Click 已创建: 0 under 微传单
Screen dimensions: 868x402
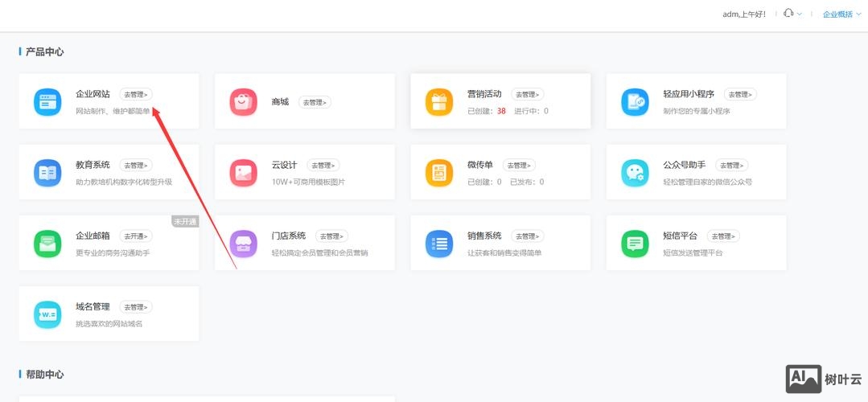pyautogui.click(x=484, y=182)
